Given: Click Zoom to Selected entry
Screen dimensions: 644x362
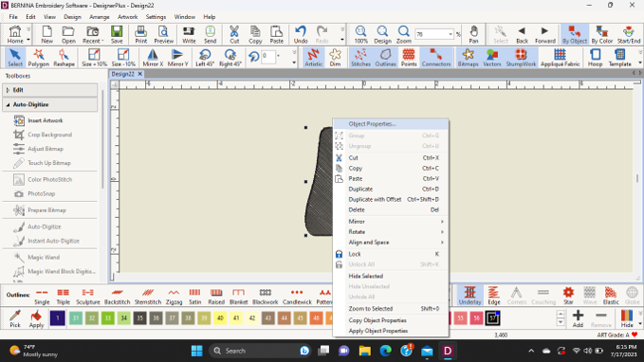Looking at the screenshot, I should [390, 309].
